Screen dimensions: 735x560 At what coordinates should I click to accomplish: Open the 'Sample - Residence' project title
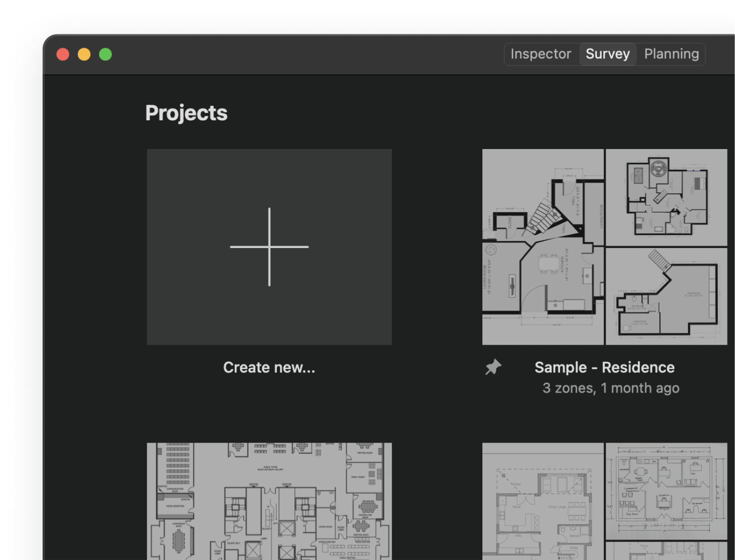pyautogui.click(x=604, y=367)
